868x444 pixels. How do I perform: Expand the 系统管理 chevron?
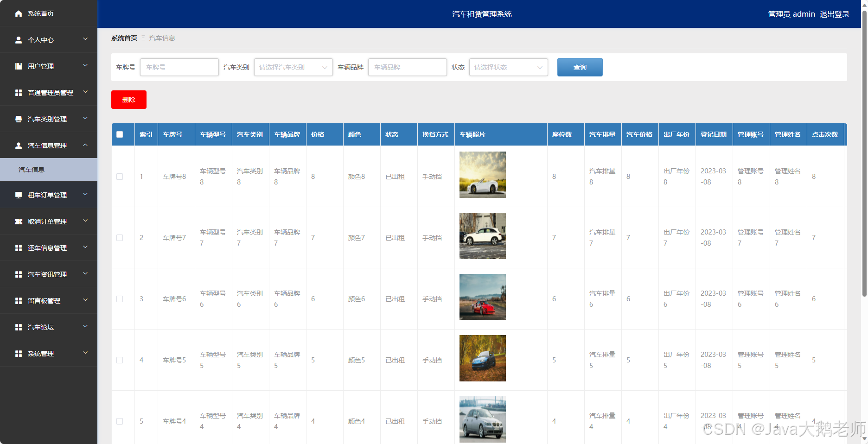click(x=85, y=353)
